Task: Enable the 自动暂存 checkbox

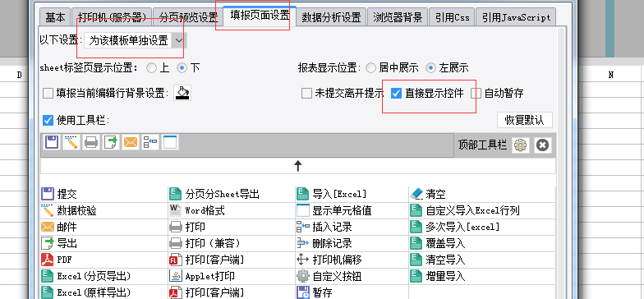Action: pos(476,94)
